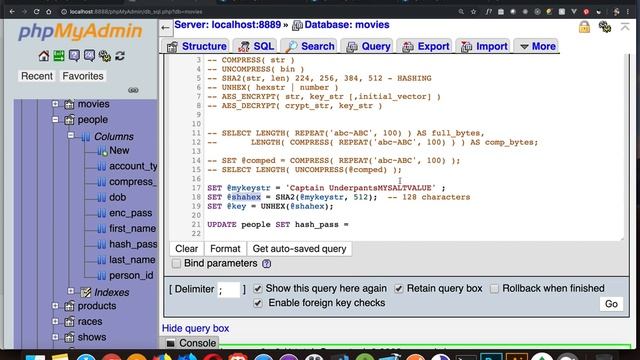Select the person_id column in tree
640x360 pixels.
click(x=131, y=276)
